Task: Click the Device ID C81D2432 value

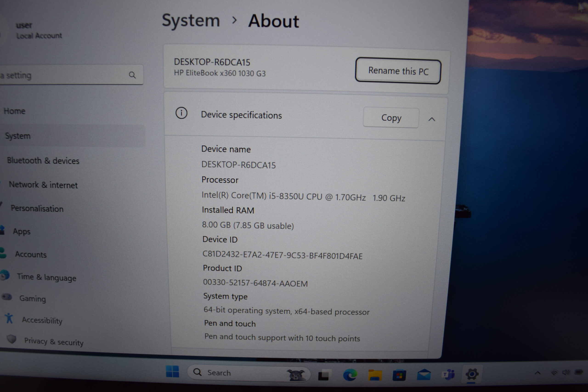Action: pos(283,255)
